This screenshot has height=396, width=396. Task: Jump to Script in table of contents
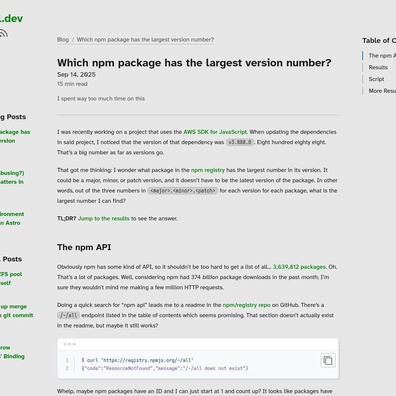point(376,79)
